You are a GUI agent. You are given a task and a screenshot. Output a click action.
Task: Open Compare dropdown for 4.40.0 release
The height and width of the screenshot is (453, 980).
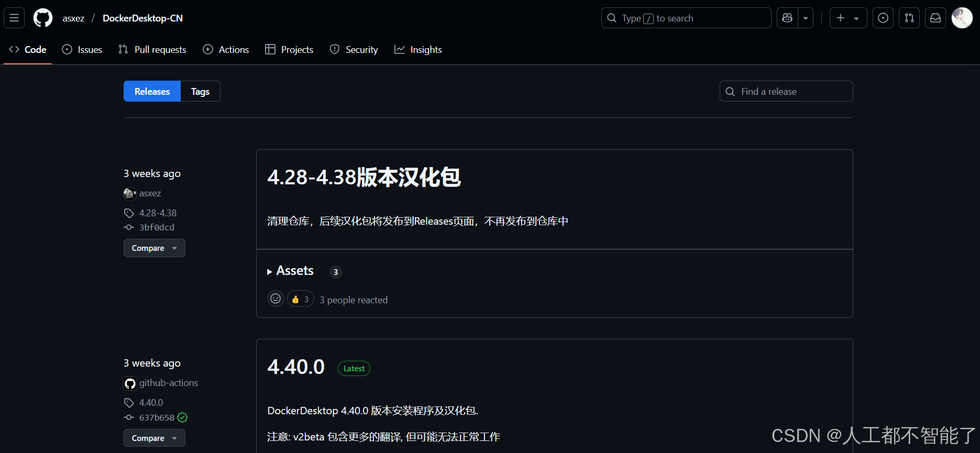(155, 438)
